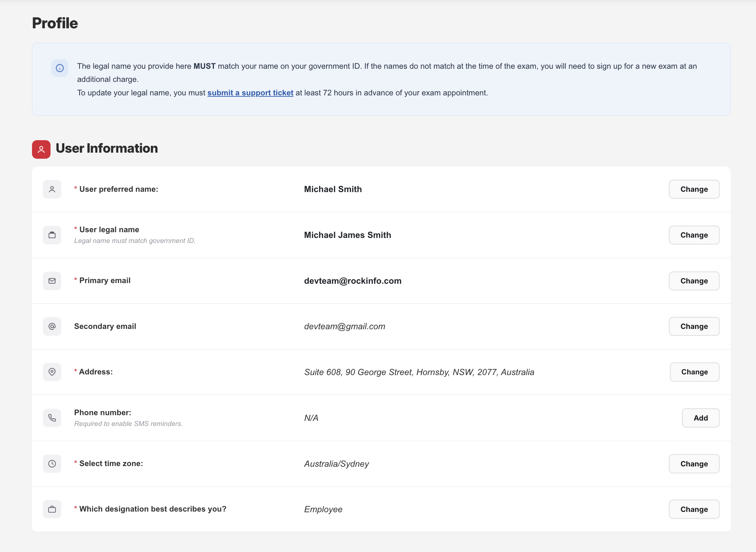Change the user preferred name
This screenshot has height=552, width=756.
tap(694, 189)
